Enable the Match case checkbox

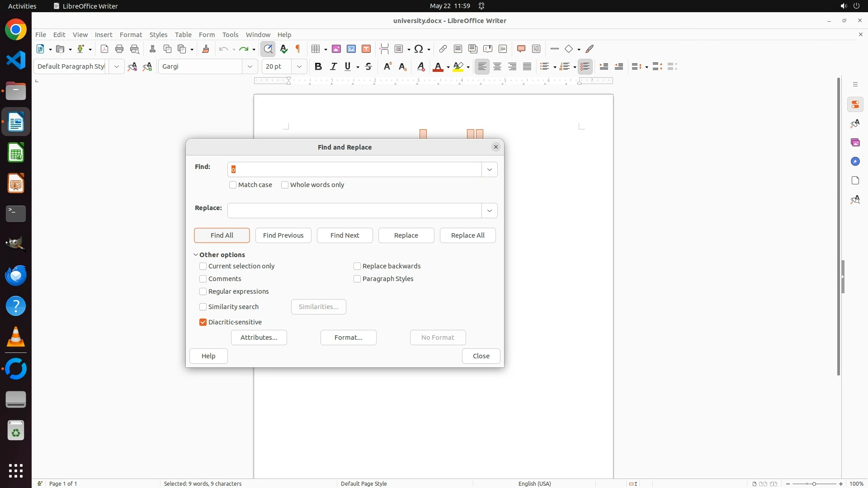233,185
